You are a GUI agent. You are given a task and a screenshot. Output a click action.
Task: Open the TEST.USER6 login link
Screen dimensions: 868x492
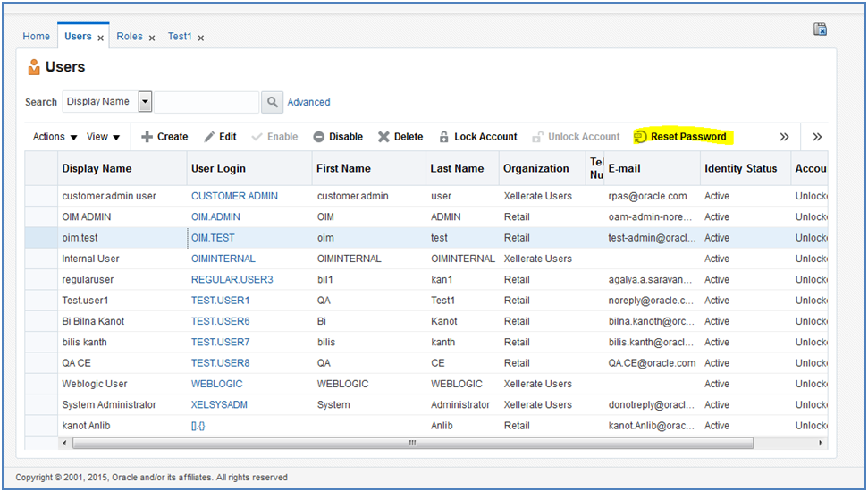tap(220, 321)
